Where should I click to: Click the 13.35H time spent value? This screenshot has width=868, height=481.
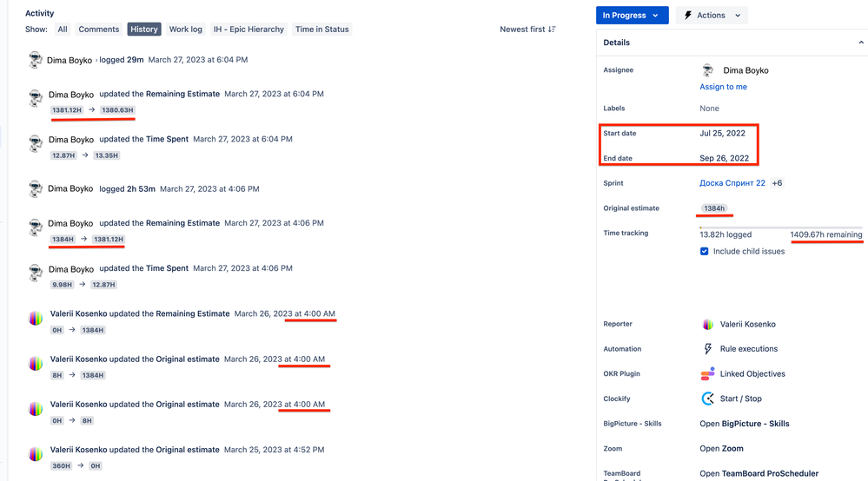click(x=106, y=155)
